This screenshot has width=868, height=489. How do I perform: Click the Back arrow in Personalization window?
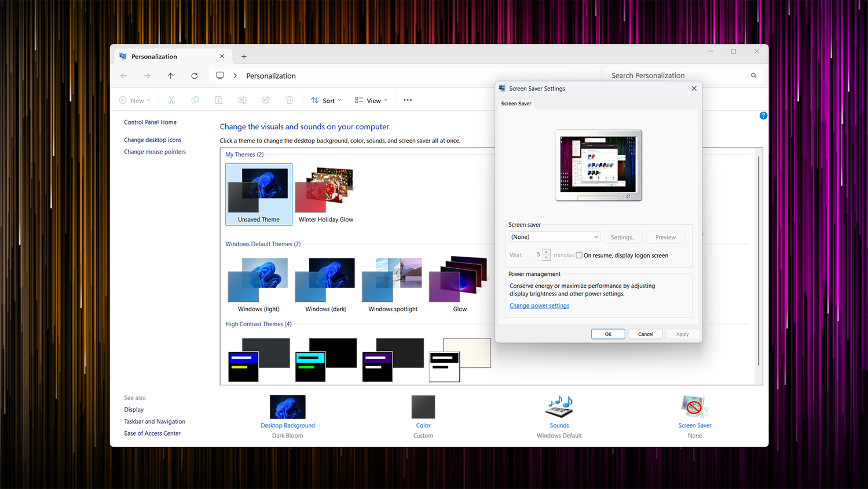(x=123, y=76)
